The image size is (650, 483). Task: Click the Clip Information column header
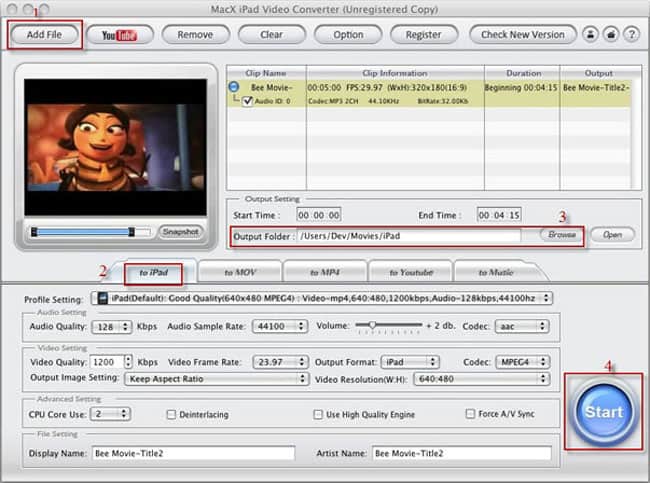click(x=395, y=73)
